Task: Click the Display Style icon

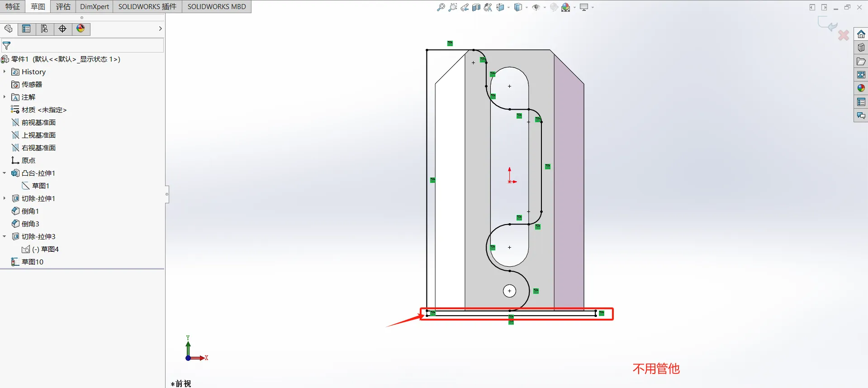Action: tap(518, 7)
